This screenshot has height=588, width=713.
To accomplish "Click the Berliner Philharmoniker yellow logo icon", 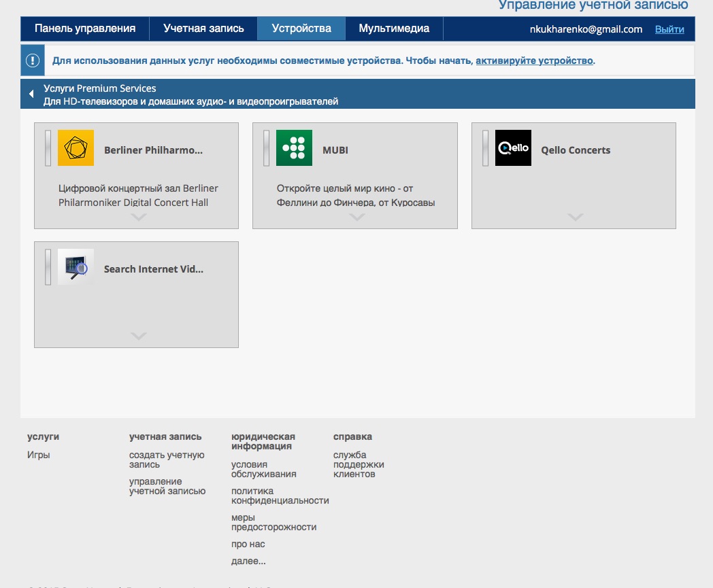I will coord(76,148).
